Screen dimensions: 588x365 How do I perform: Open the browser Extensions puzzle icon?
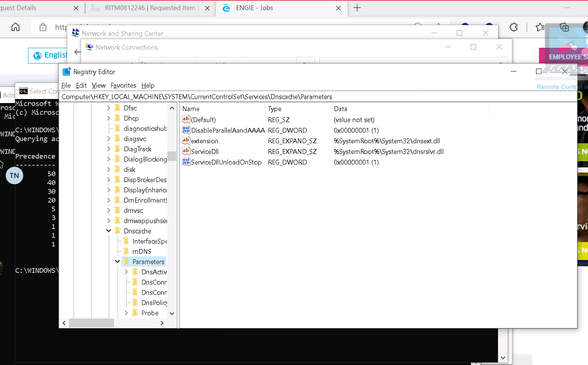tap(513, 27)
